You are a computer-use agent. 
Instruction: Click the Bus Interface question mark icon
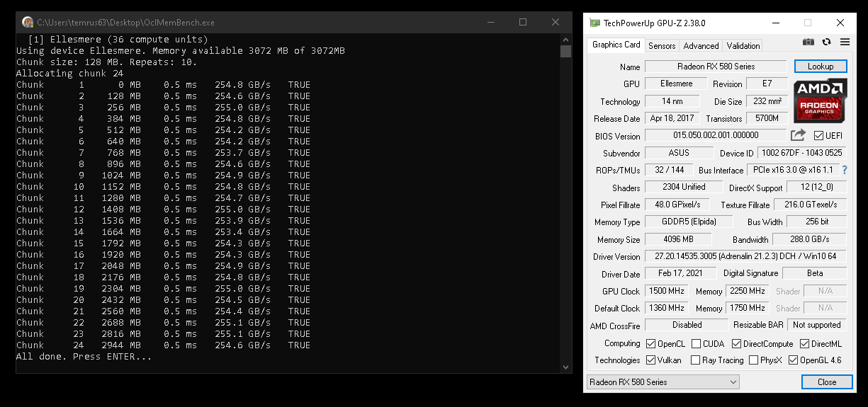point(845,170)
